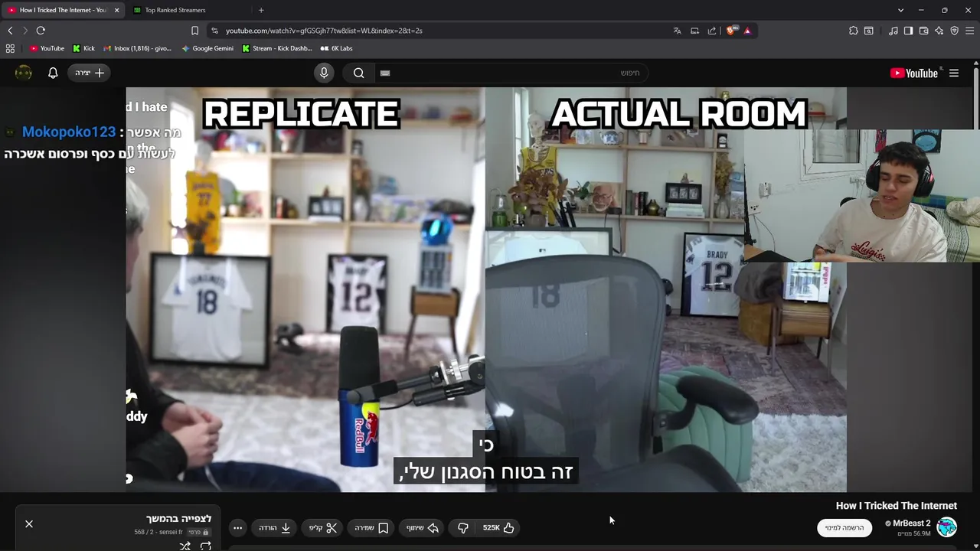Open the 6K Labs bookmark
The height and width of the screenshot is (551, 980).
(337, 48)
